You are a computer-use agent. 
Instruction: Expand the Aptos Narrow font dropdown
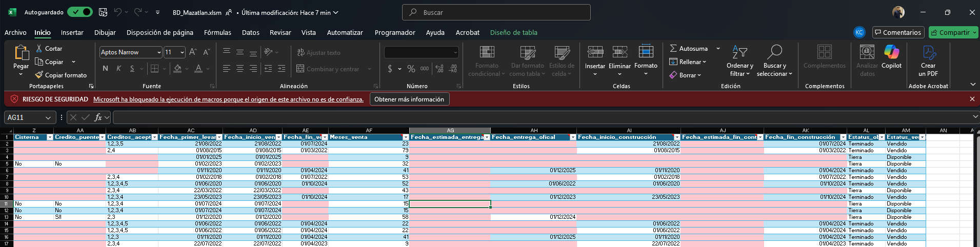tap(159, 52)
